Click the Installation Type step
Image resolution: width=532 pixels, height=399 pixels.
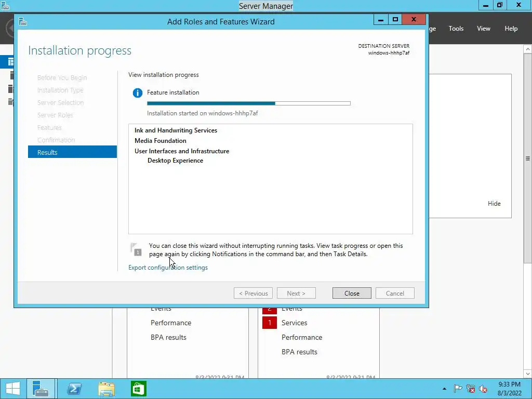[60, 90]
